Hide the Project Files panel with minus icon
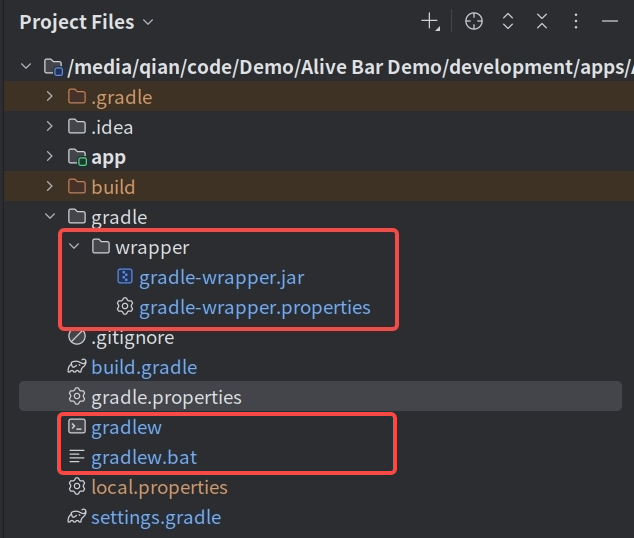The image size is (634, 538). 610,21
